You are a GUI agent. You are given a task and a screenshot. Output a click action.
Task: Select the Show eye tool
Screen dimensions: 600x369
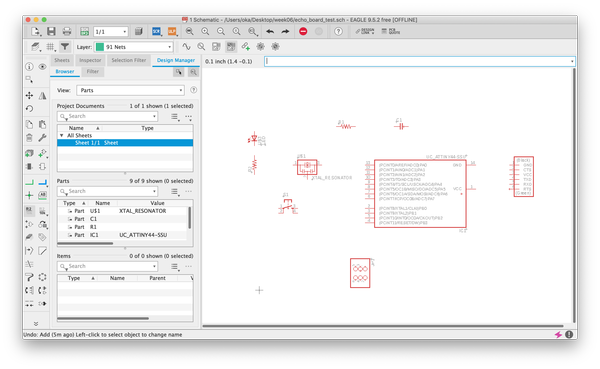point(42,67)
